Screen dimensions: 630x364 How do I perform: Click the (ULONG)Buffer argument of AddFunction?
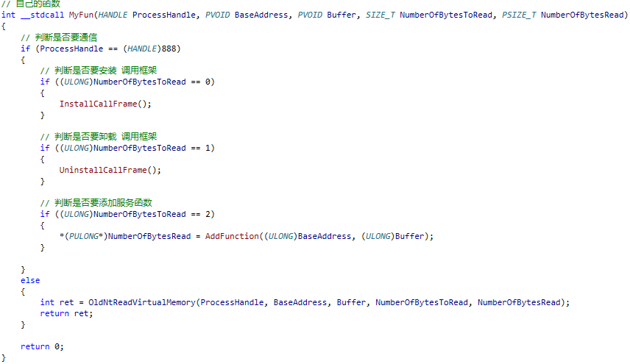point(392,236)
